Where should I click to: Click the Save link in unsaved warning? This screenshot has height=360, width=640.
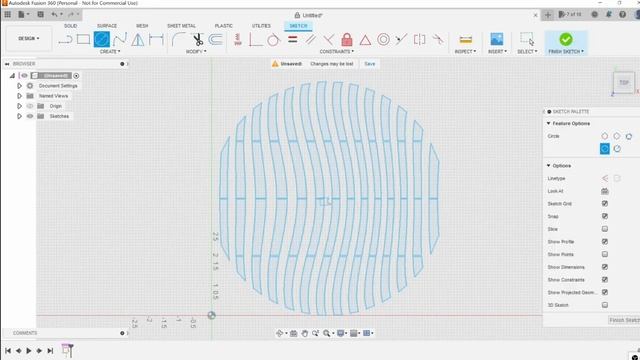(370, 64)
